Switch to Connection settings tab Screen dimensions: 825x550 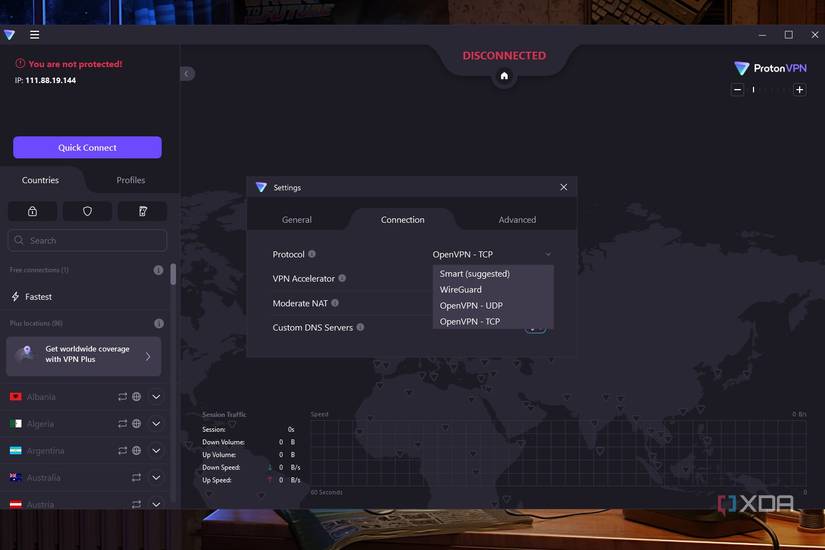403,219
